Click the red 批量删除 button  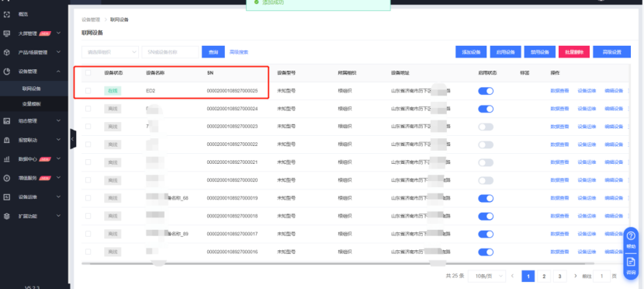pyautogui.click(x=574, y=52)
